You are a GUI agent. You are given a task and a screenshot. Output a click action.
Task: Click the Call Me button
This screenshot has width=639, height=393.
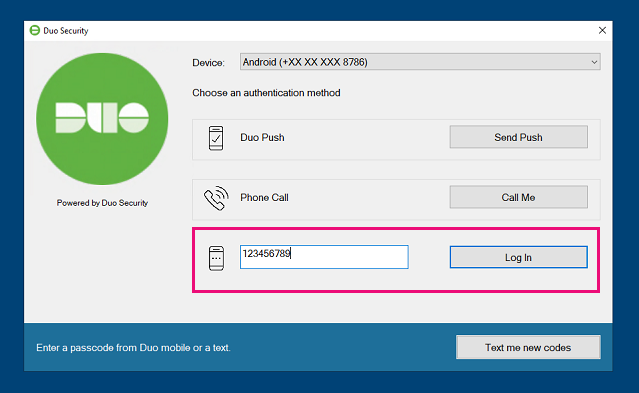pos(518,197)
